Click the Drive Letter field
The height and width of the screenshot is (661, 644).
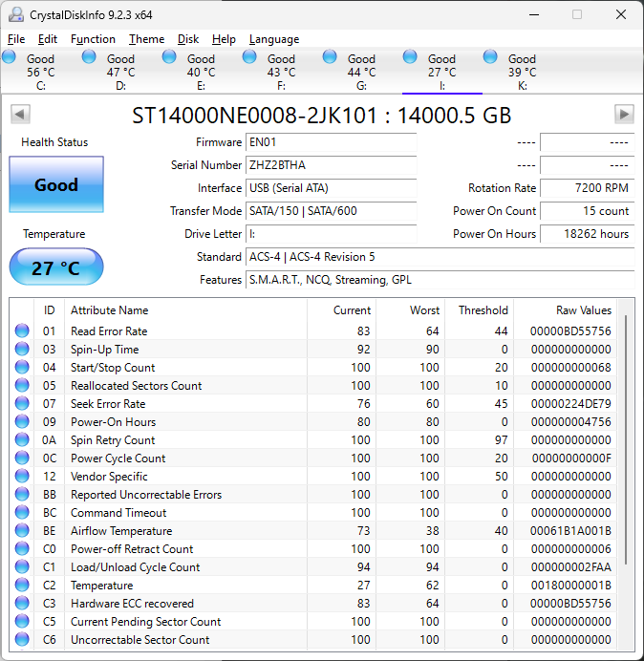coord(331,234)
